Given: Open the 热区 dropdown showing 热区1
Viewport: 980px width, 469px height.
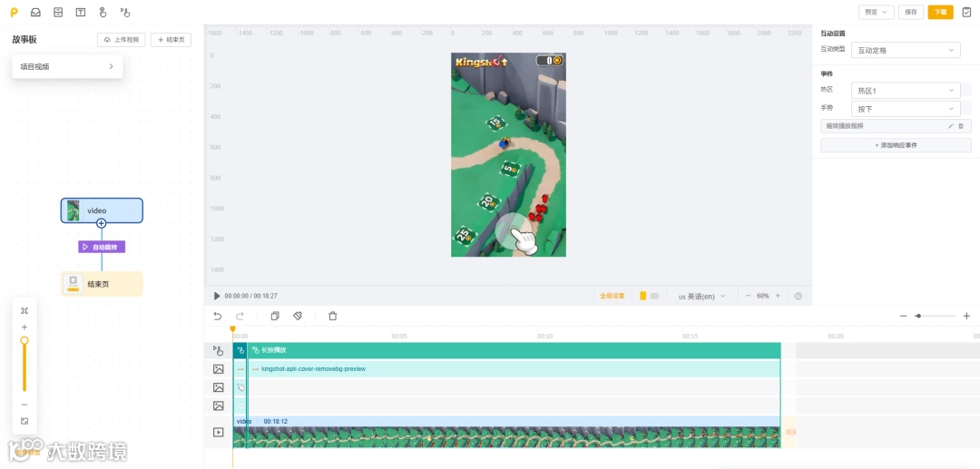Looking at the screenshot, I should tap(906, 91).
